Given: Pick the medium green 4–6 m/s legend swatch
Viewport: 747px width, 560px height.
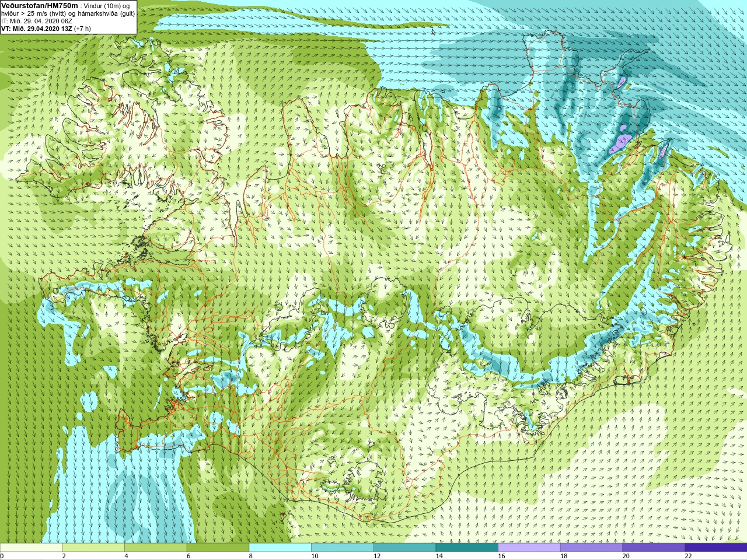Looking at the screenshot, I should [x=156, y=548].
